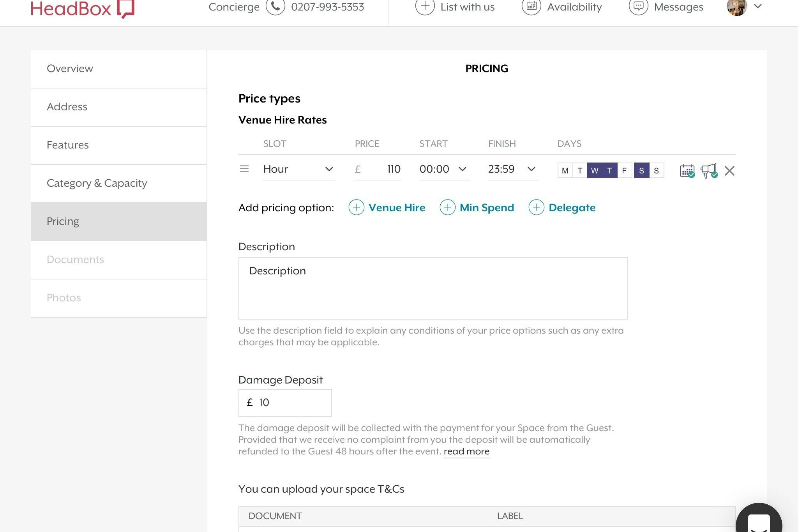The image size is (798, 532).
Task: Click the megaphone icon in the pricing row
Action: click(x=708, y=171)
